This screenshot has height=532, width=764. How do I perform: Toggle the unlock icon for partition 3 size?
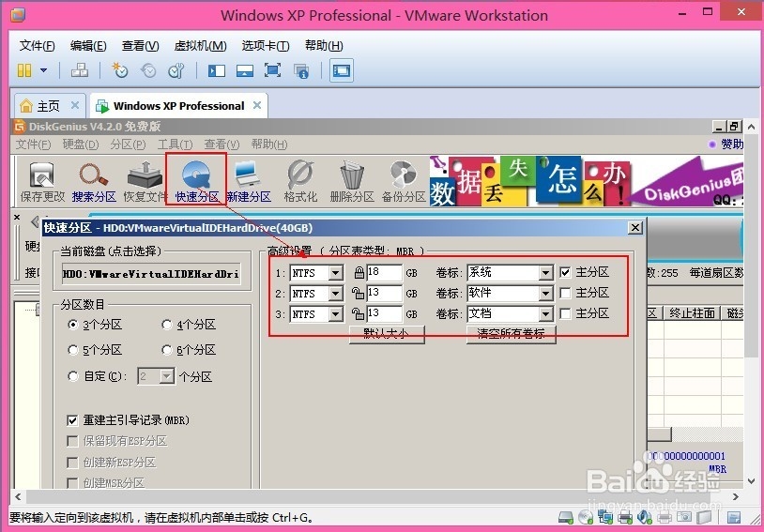(359, 313)
